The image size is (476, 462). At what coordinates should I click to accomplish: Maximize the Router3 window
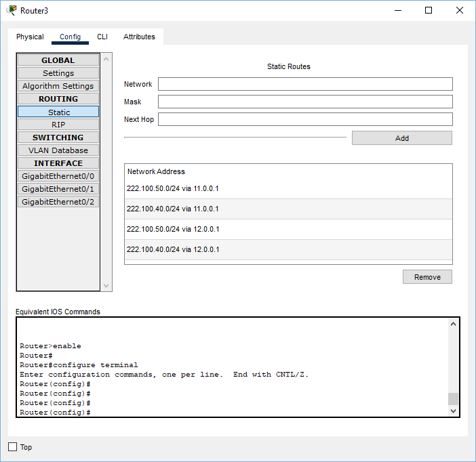click(x=429, y=11)
